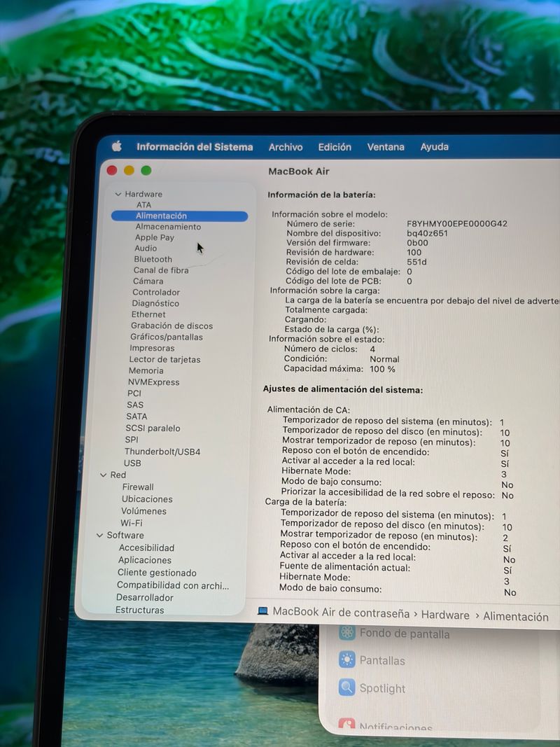The width and height of the screenshot is (560, 747).
Task: Select Cámara in the sidebar
Action: coord(148,281)
